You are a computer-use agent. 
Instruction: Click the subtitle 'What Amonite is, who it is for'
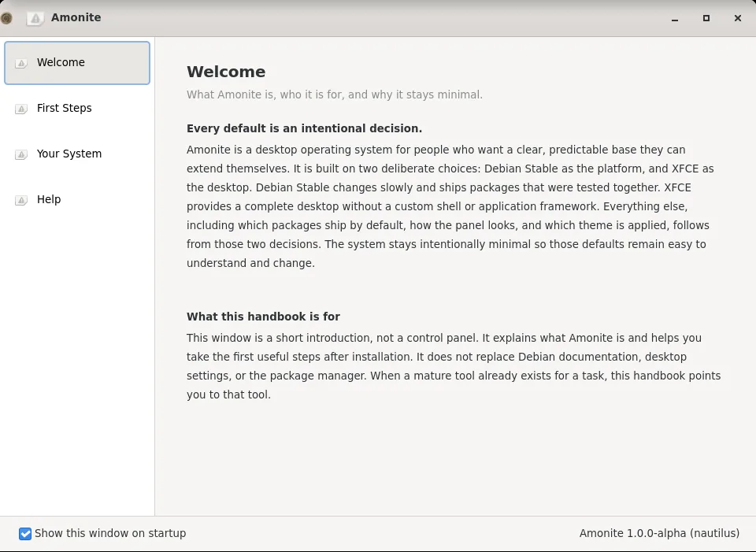pos(335,94)
